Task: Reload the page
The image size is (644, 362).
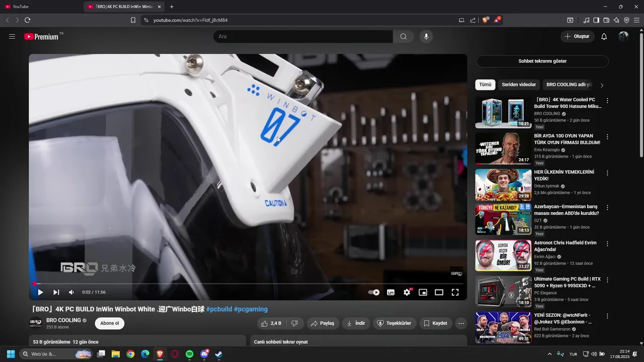Action: (x=27, y=20)
